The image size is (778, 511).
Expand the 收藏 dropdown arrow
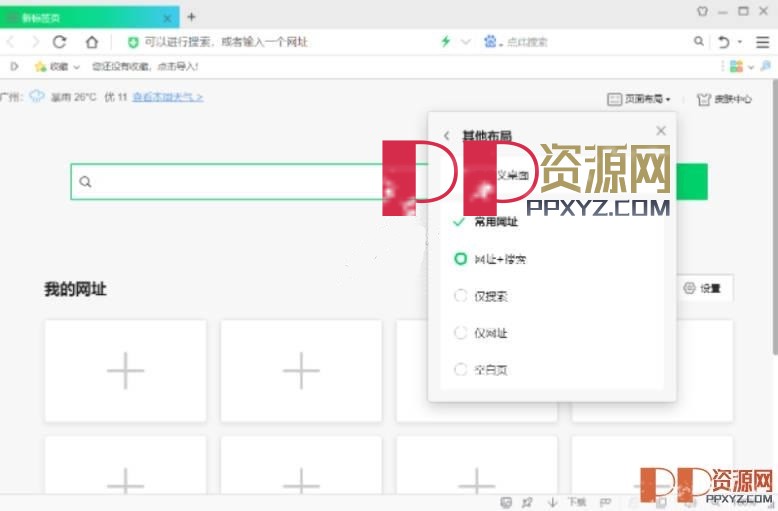click(x=76, y=67)
